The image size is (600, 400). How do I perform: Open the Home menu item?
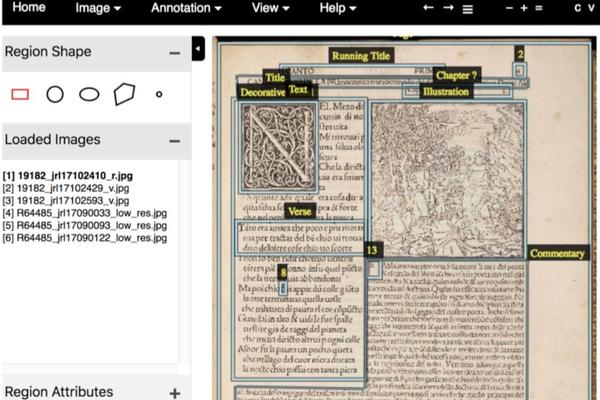(x=29, y=7)
